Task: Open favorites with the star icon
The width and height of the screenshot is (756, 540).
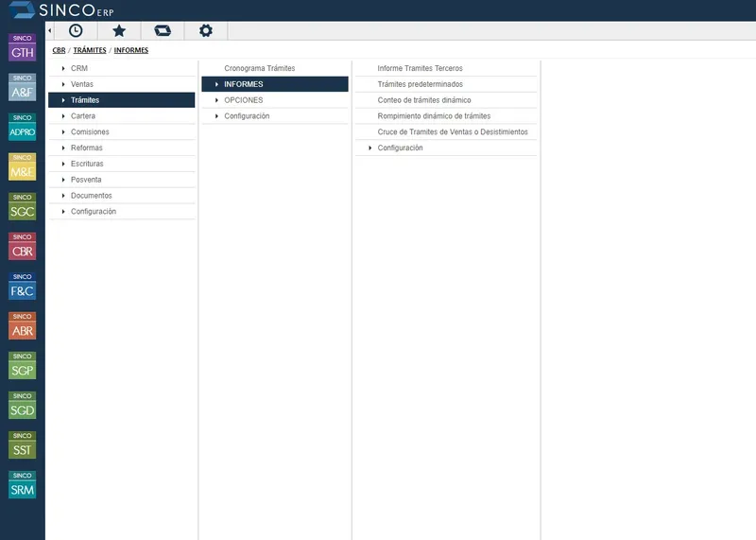Action: pyautogui.click(x=119, y=31)
